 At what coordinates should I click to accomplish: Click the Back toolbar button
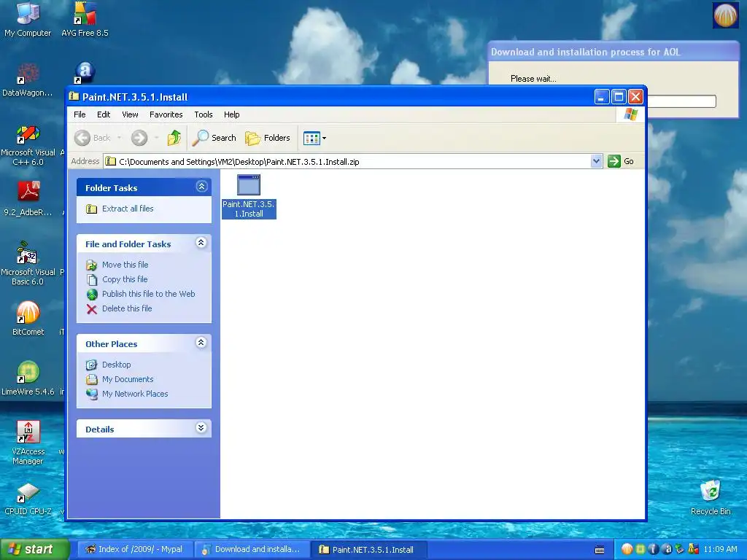click(93, 138)
